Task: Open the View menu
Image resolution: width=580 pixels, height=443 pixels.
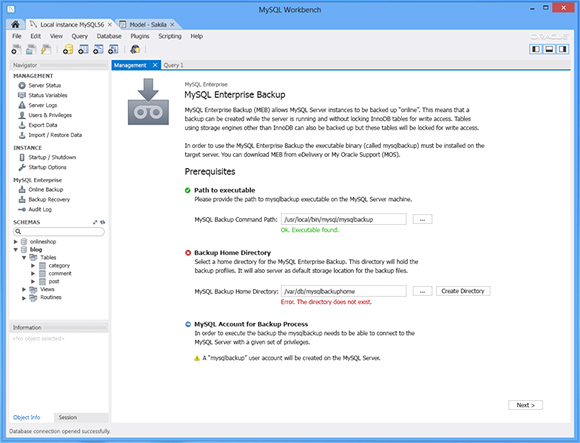Action: click(56, 36)
